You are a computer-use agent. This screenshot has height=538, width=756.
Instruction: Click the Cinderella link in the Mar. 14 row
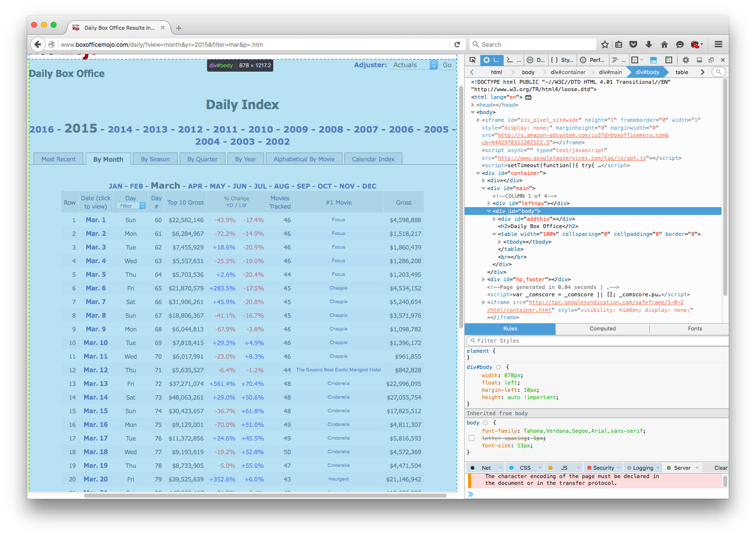click(339, 397)
